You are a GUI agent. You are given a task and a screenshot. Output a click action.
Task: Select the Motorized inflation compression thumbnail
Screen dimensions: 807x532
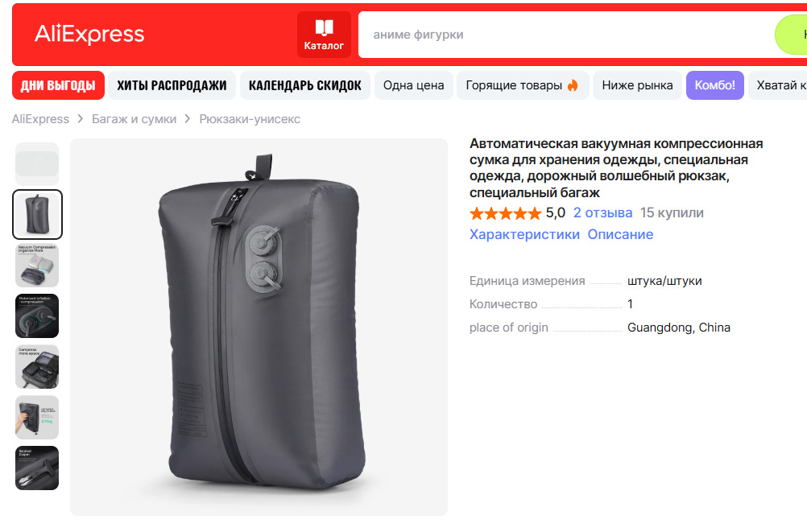pos(37,316)
